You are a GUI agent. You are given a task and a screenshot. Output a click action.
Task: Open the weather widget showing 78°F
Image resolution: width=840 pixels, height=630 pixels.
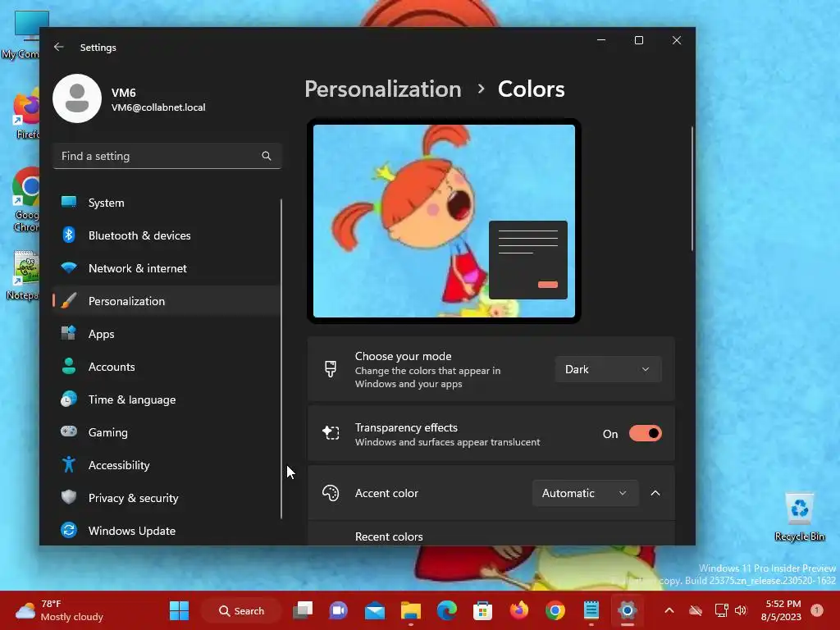[59, 610]
